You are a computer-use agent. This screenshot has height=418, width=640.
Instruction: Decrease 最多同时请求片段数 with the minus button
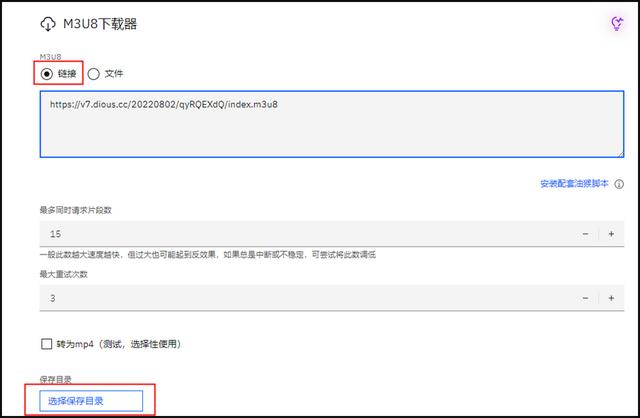click(x=585, y=233)
